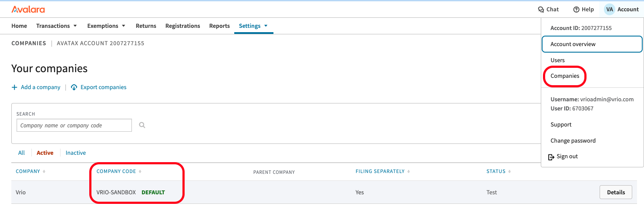Click the COMPANIES breadcrumb
This screenshot has height=213, width=644.
[x=29, y=43]
